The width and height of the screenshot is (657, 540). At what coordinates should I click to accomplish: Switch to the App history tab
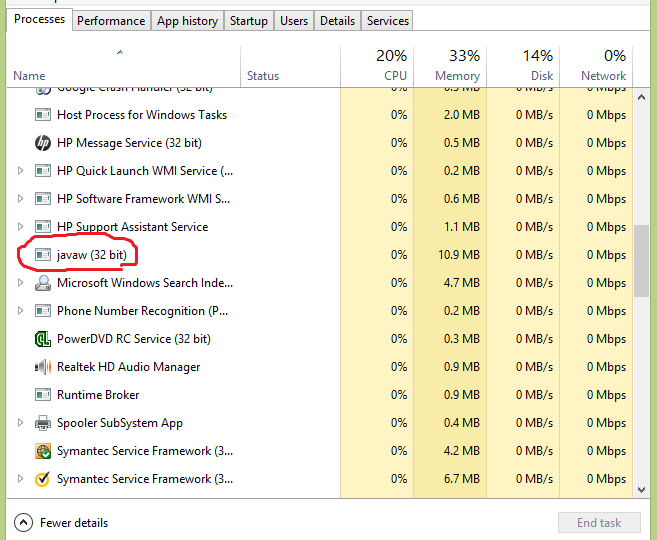pyautogui.click(x=187, y=21)
